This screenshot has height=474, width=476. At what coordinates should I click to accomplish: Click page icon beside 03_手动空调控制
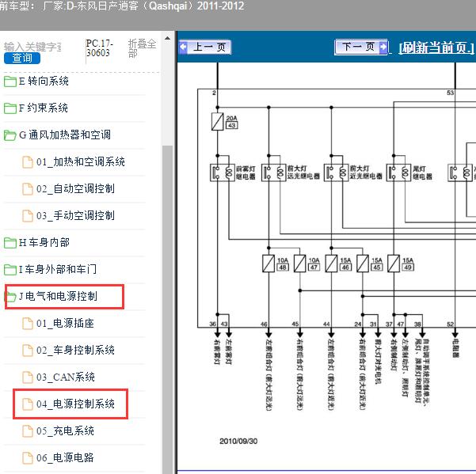(x=28, y=215)
